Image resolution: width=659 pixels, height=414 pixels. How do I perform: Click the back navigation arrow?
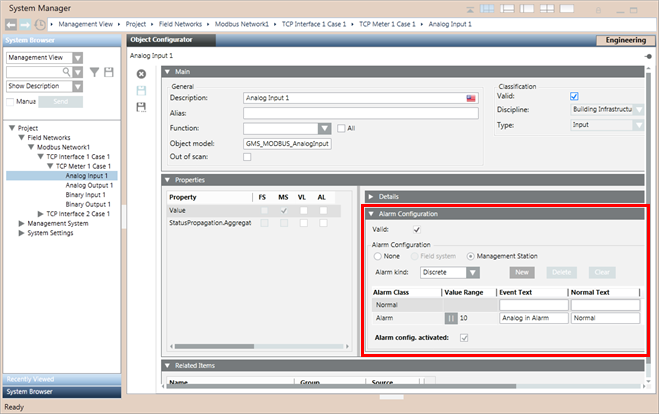pyautogui.click(x=10, y=22)
